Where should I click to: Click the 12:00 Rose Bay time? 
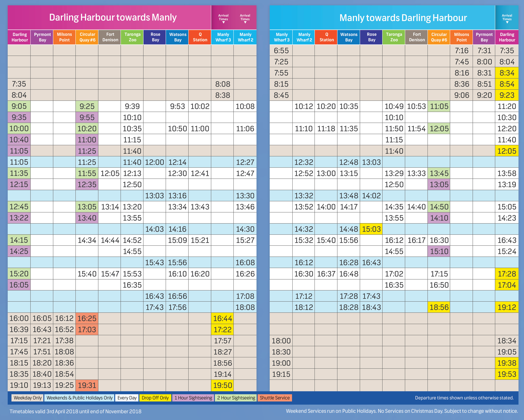point(154,162)
